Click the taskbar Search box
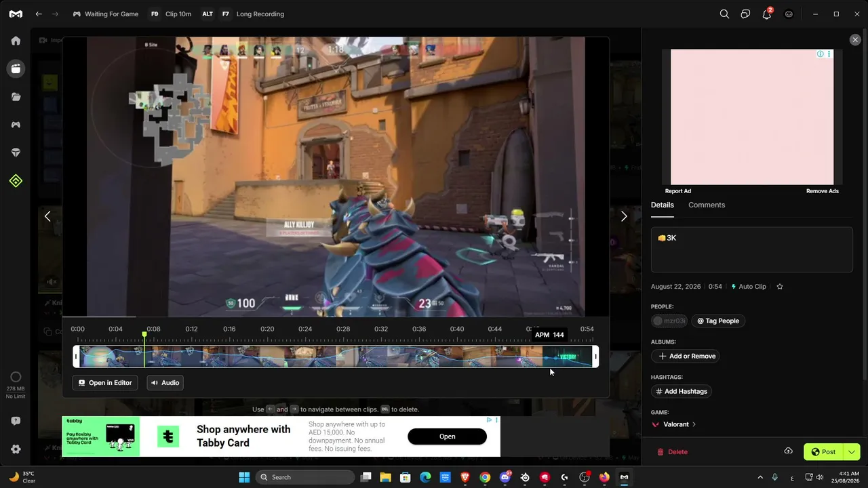 (306, 477)
